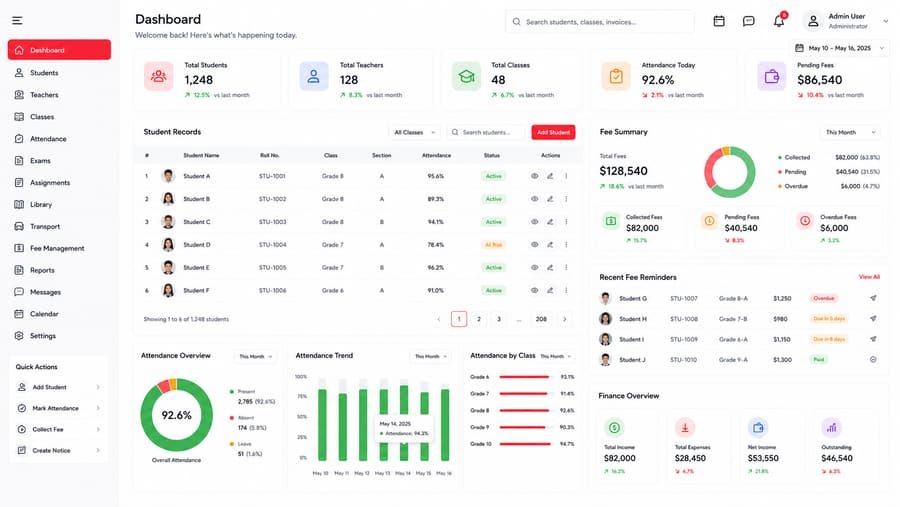900x507 pixels.
Task: Click the Grade 10 attendance progress bar
Action: tap(525, 444)
